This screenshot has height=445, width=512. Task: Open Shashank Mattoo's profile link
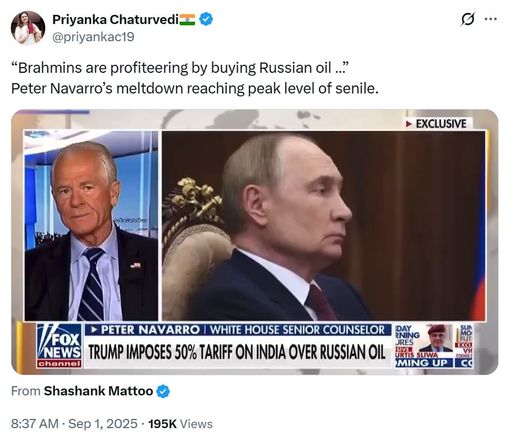pyautogui.click(x=98, y=391)
